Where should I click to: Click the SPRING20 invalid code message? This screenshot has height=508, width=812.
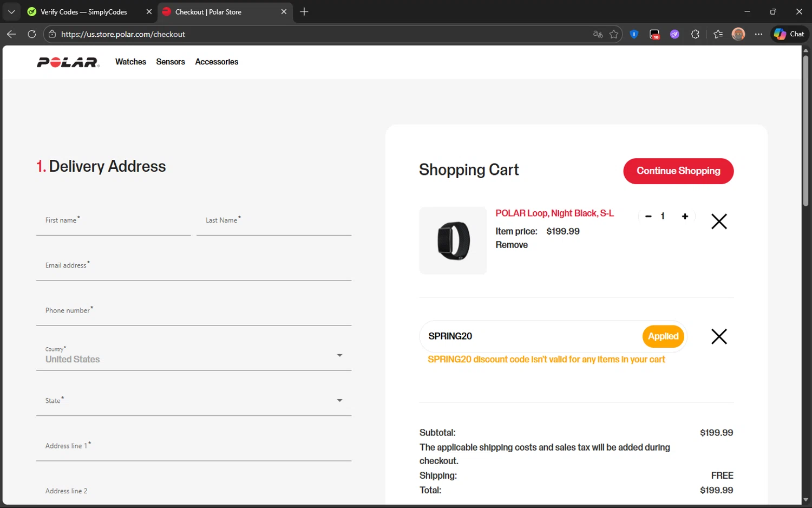pyautogui.click(x=546, y=360)
